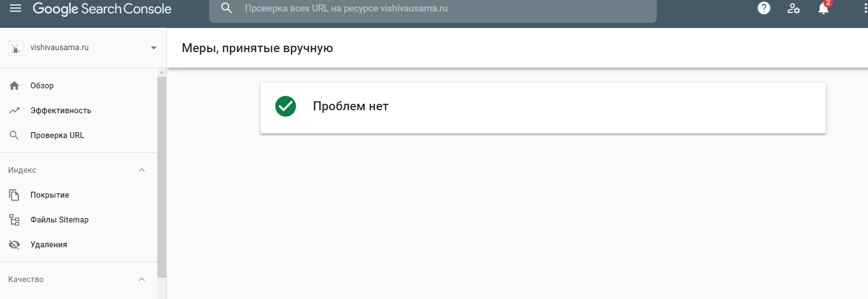The image size is (868, 299).
Task: Collapse the Индекс section
Action: point(142,170)
